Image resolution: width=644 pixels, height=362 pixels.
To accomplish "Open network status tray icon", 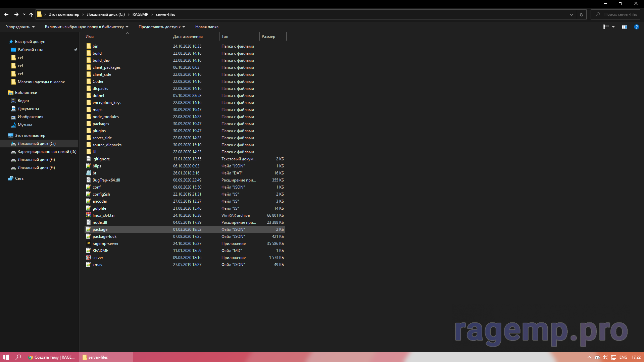I will coord(613,357).
